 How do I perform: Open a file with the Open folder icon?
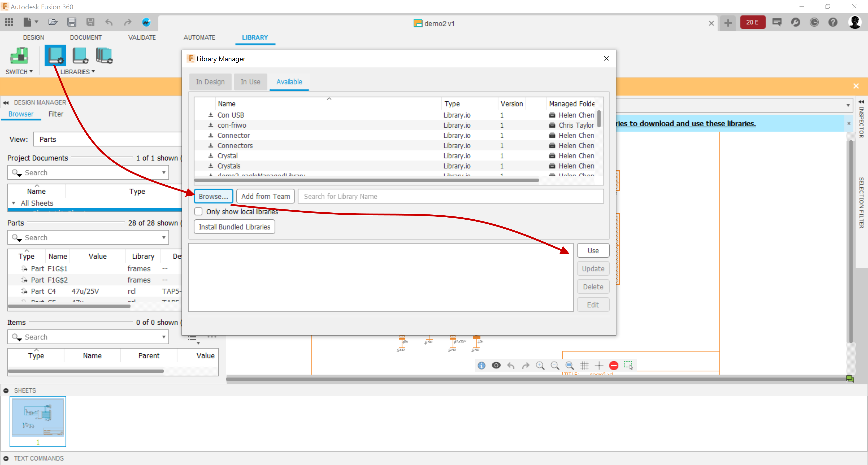pyautogui.click(x=53, y=22)
